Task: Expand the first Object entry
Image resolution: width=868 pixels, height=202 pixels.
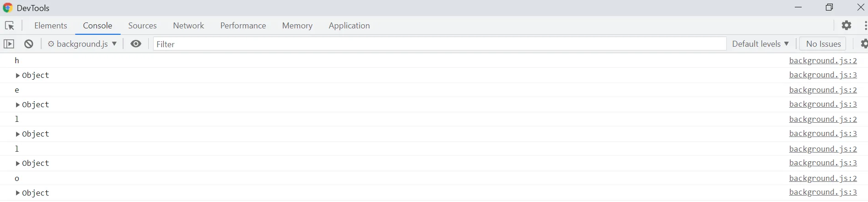Action: [18, 76]
